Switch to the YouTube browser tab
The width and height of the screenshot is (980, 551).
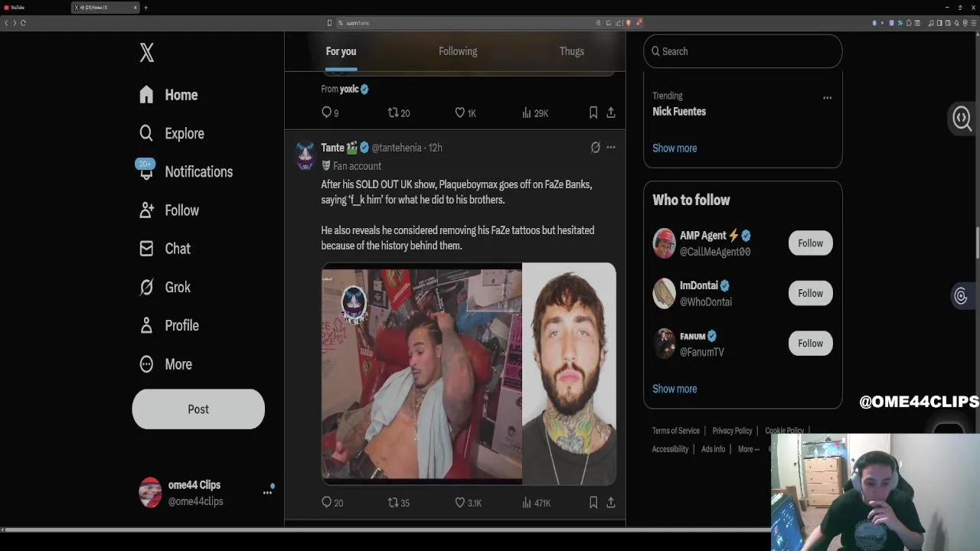34,8
